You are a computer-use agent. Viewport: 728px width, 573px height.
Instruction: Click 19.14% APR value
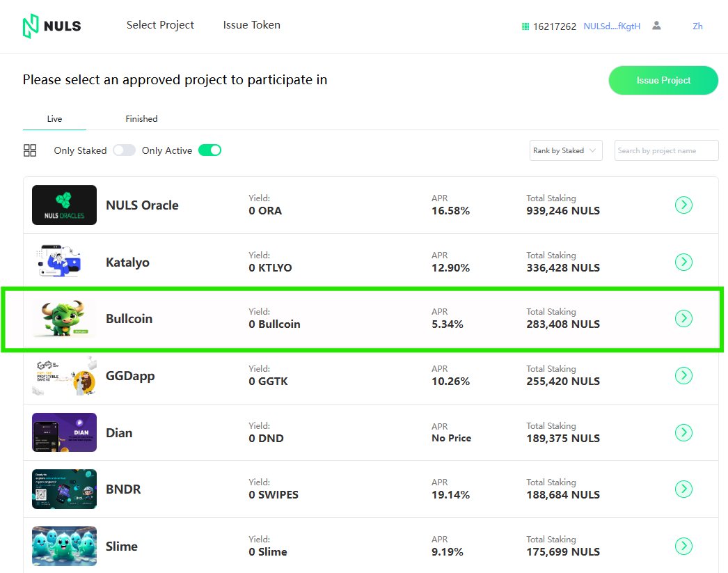click(450, 494)
